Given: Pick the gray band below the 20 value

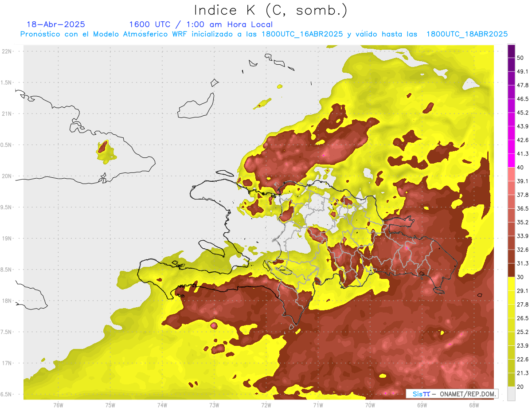Looking at the screenshot, I should (x=511, y=394).
